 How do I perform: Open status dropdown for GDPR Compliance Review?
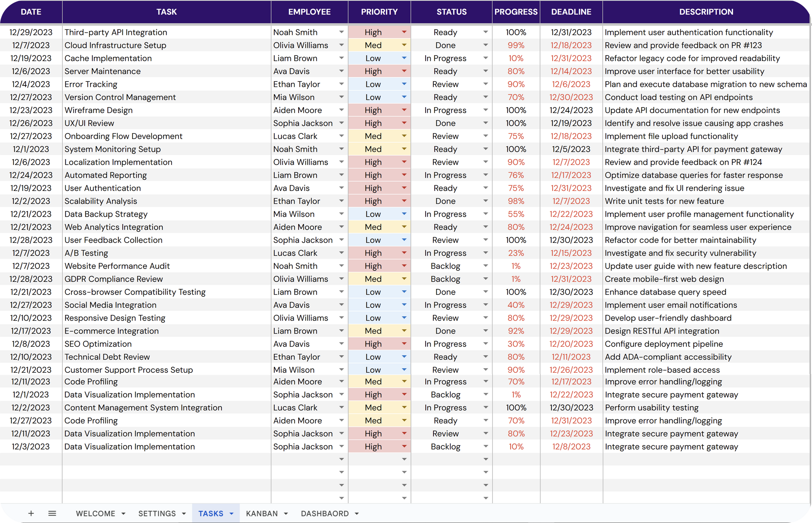tap(485, 279)
